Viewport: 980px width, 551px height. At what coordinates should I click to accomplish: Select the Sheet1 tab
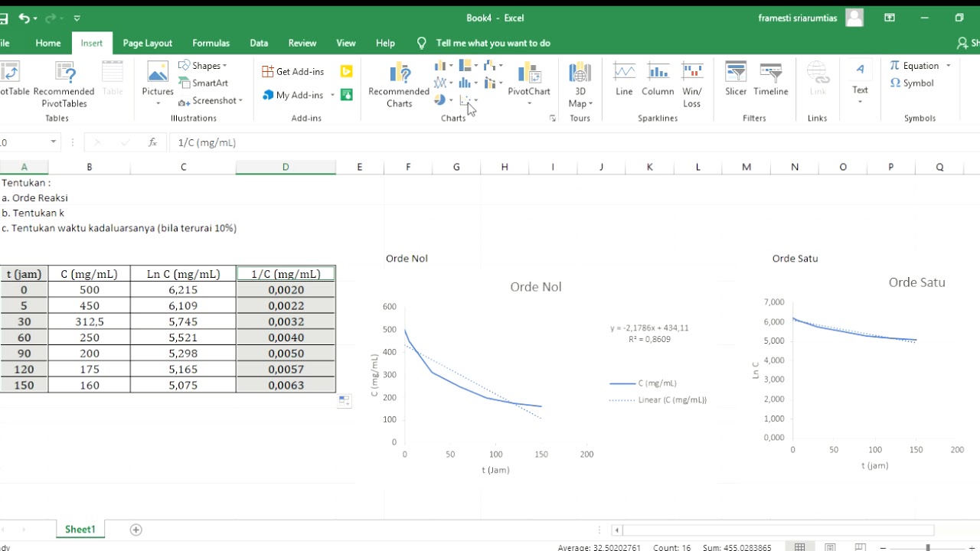pos(80,530)
